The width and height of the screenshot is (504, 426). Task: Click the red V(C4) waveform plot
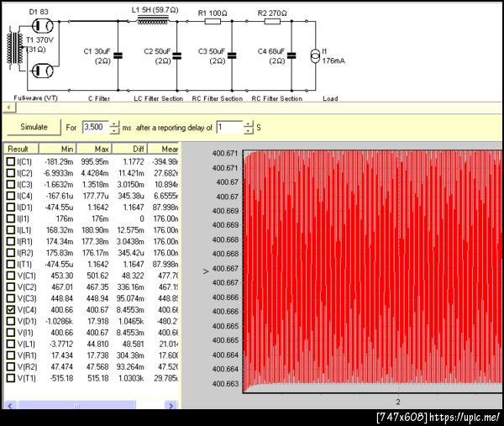point(373,271)
